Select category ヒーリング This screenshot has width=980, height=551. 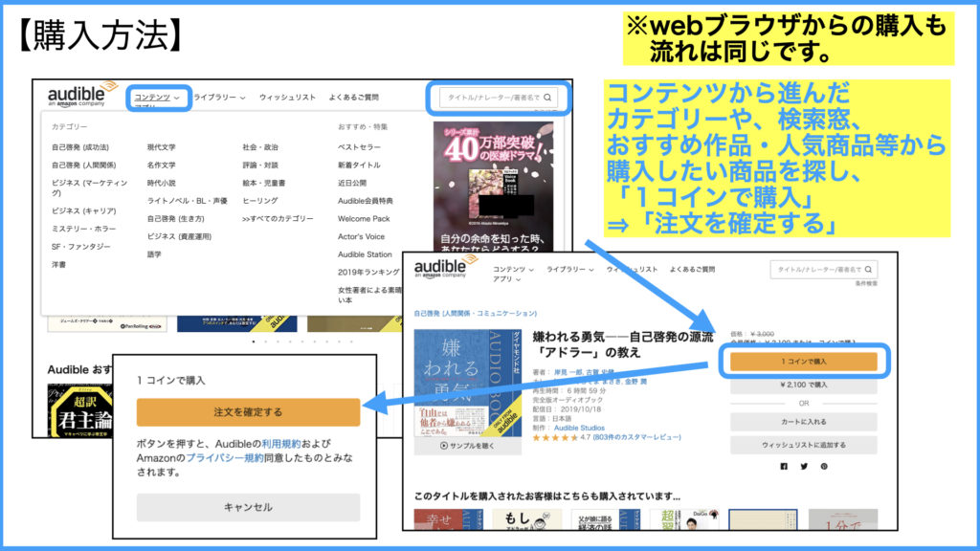point(260,201)
